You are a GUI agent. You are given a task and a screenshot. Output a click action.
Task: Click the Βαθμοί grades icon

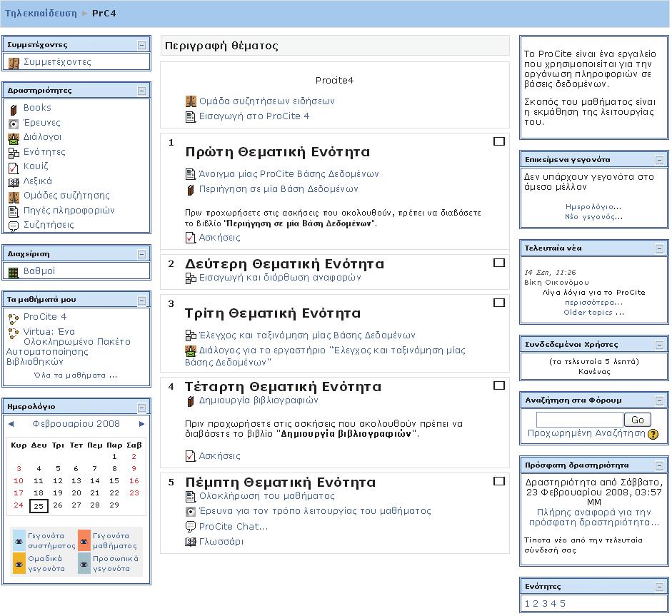point(14,273)
